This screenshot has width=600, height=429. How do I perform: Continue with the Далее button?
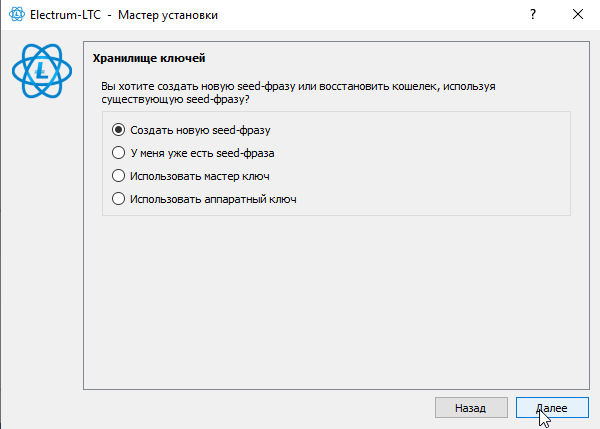[552, 408]
